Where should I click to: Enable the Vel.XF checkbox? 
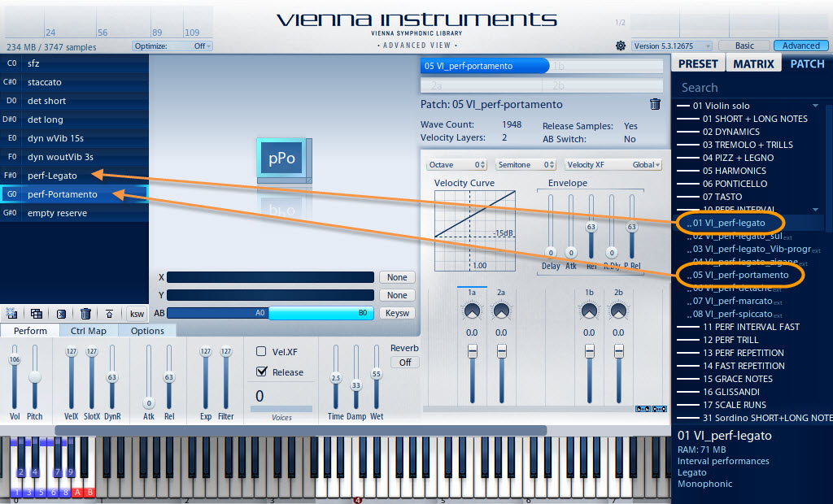261,351
